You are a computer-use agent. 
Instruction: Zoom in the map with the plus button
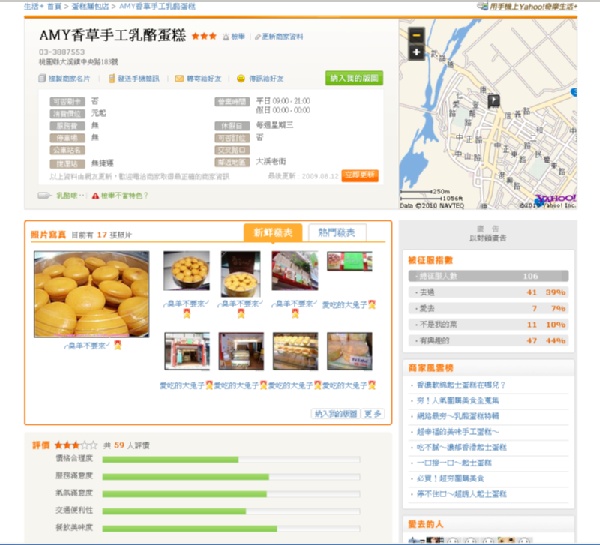pos(416,52)
